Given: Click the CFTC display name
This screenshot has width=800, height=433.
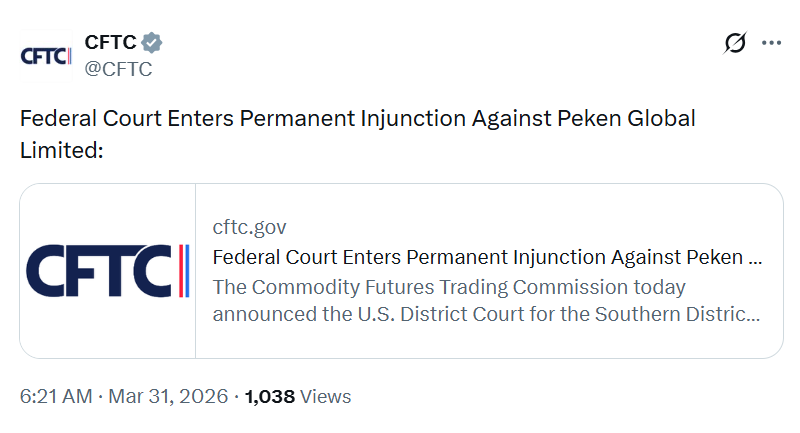Looking at the screenshot, I should [109, 43].
